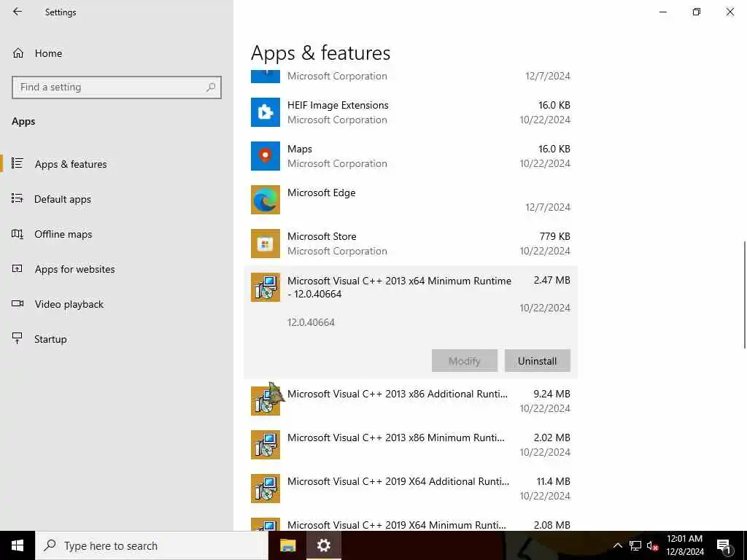747x560 pixels.
Task: Click the 779 KB size value
Action: click(x=555, y=237)
